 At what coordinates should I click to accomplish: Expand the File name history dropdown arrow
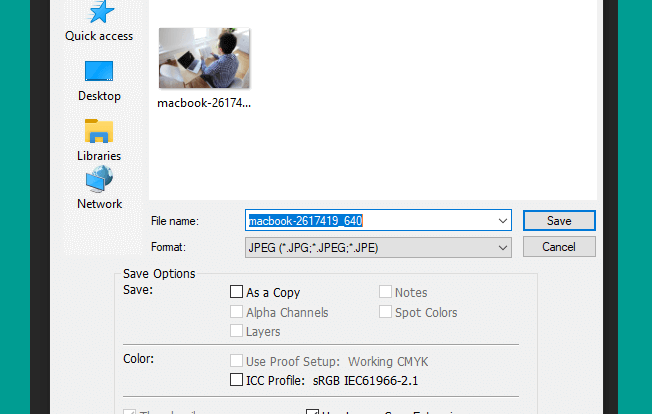[502, 221]
